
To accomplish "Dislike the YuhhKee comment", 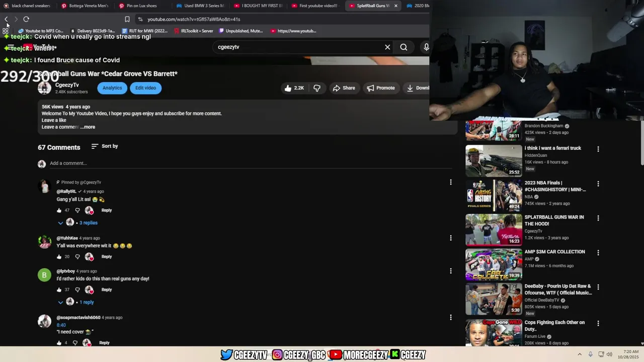I will pos(77,257).
